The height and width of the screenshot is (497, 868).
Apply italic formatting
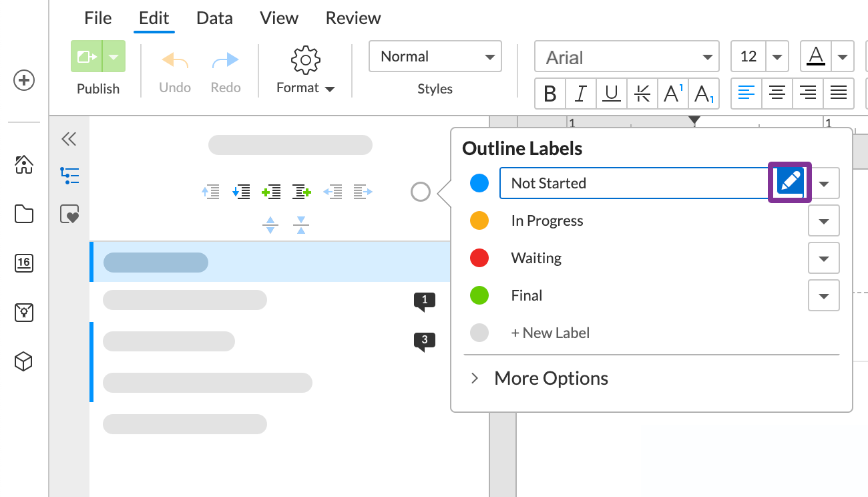(x=580, y=94)
